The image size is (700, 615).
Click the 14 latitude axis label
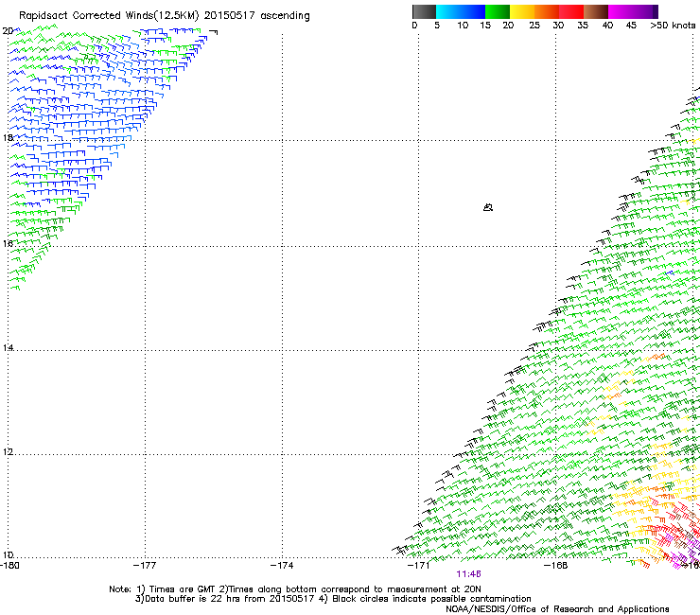click(8, 347)
